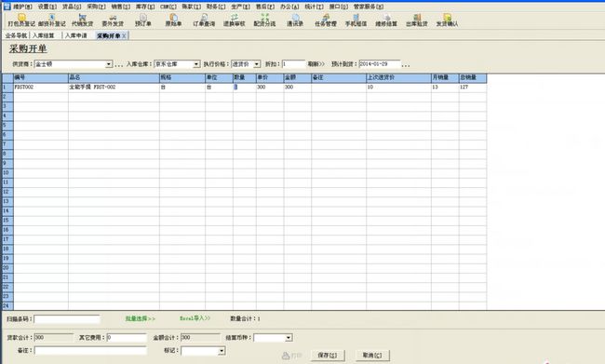The width and height of the screenshot is (605, 364).
Task: Focus the 折扣 discount input field
Action: [x=293, y=64]
